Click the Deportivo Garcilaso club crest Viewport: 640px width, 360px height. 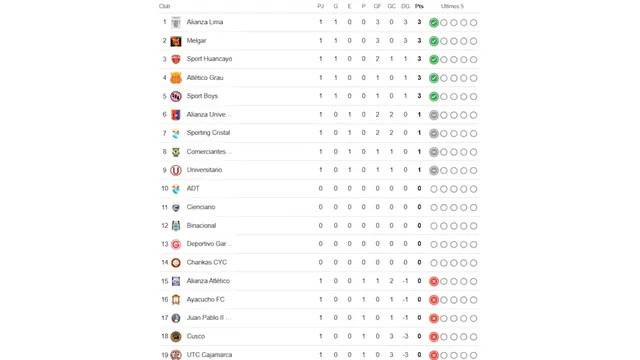(x=176, y=244)
